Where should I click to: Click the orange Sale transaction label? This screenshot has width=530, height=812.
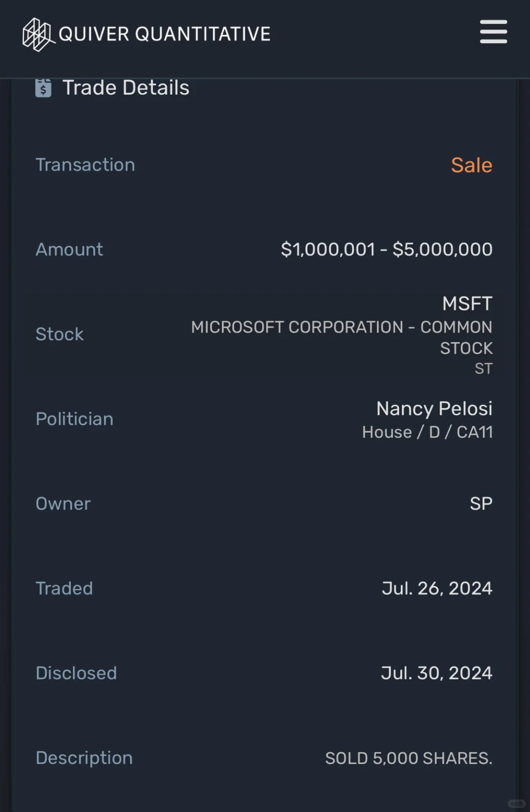(472, 165)
